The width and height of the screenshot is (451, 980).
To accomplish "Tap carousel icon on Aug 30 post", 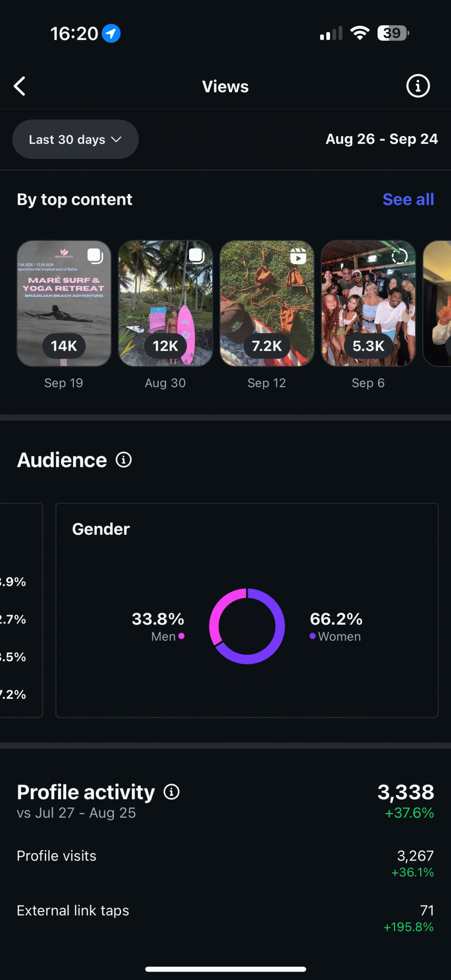I will click(x=196, y=256).
